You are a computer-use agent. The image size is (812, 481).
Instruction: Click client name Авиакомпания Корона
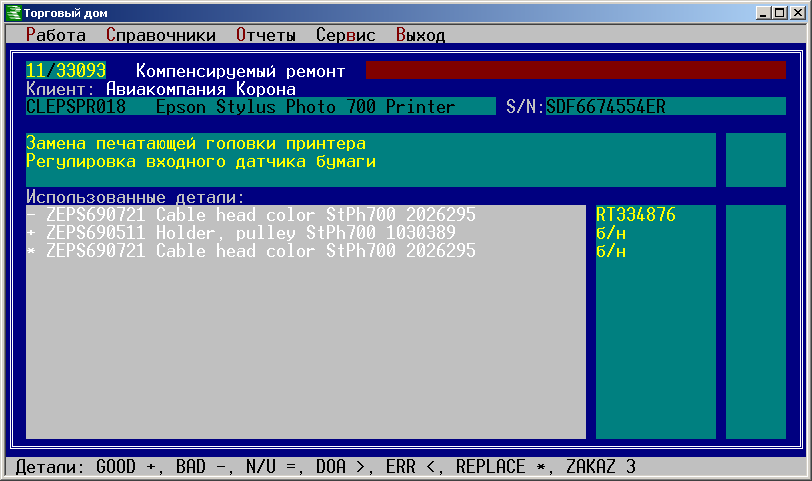[x=200, y=89]
